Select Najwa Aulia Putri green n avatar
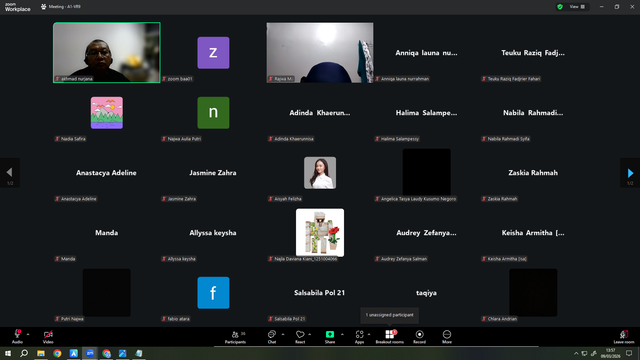The width and height of the screenshot is (640, 360). [x=213, y=113]
